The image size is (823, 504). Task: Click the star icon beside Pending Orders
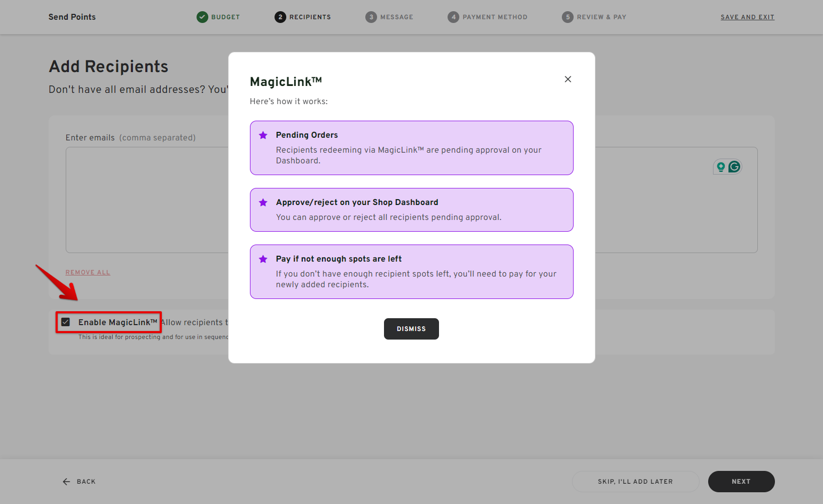(263, 135)
